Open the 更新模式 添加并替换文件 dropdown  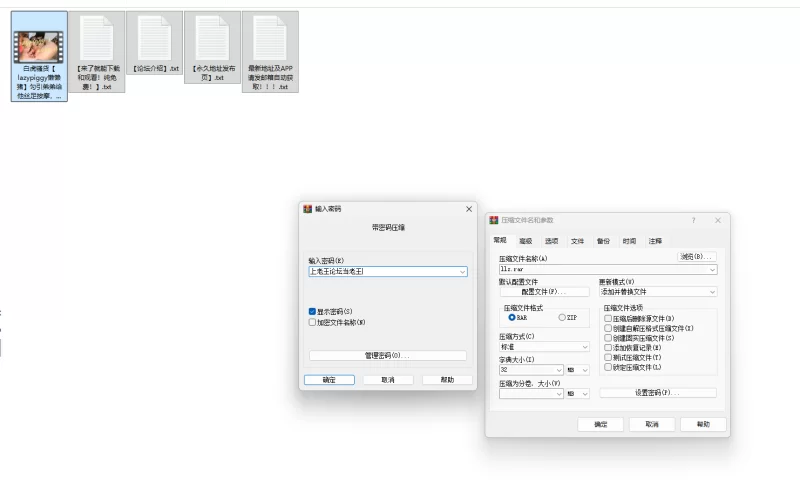(x=712, y=292)
